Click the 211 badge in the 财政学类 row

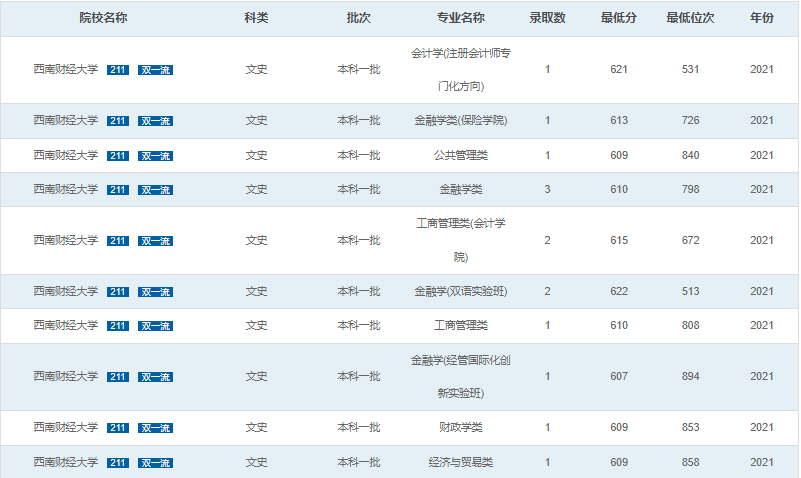118,428
